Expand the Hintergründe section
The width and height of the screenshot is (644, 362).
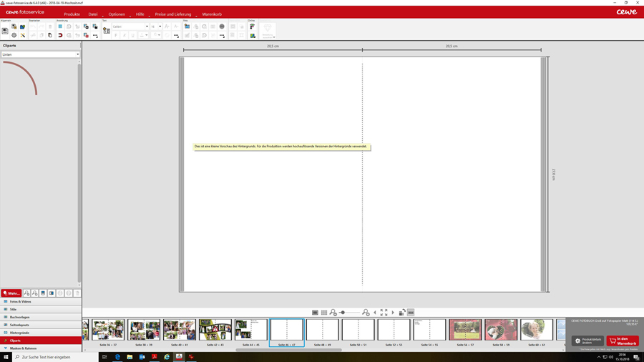pyautogui.click(x=41, y=333)
